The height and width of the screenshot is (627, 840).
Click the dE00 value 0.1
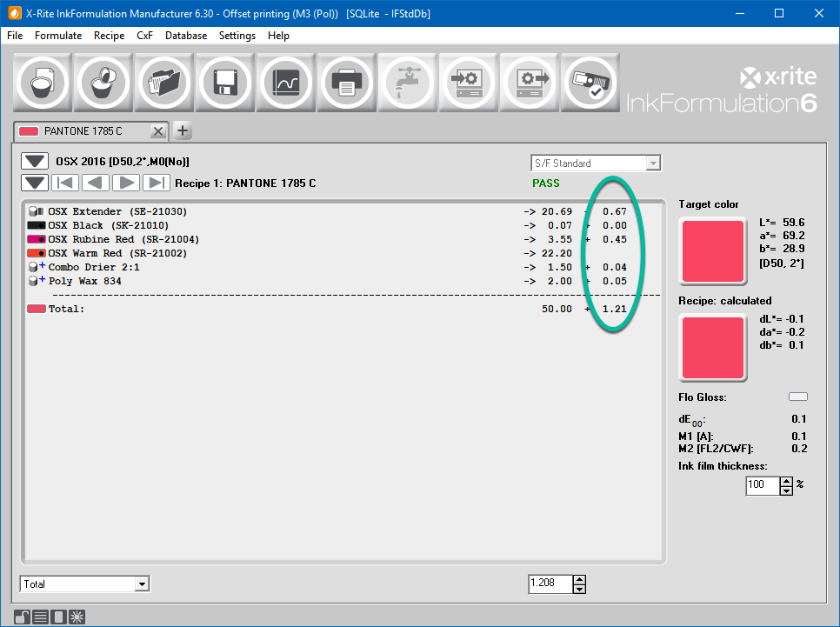tap(799, 418)
